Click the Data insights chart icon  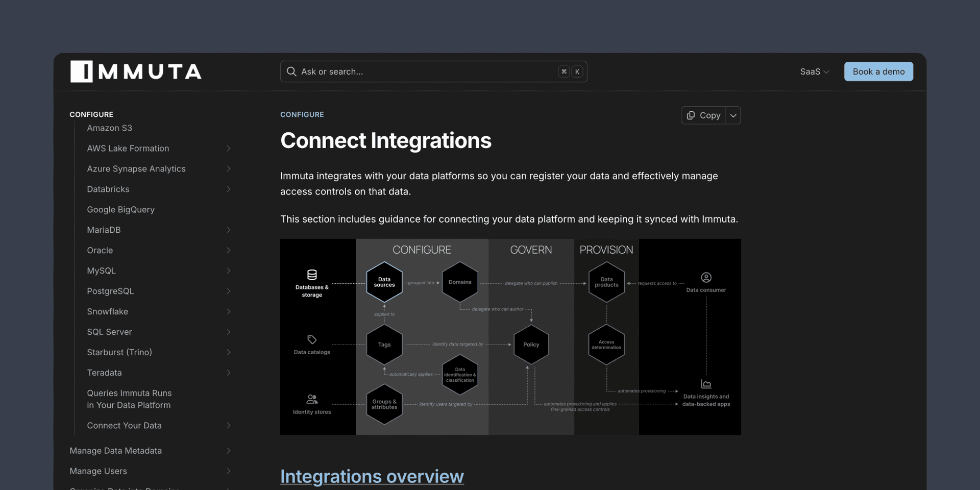tap(706, 384)
